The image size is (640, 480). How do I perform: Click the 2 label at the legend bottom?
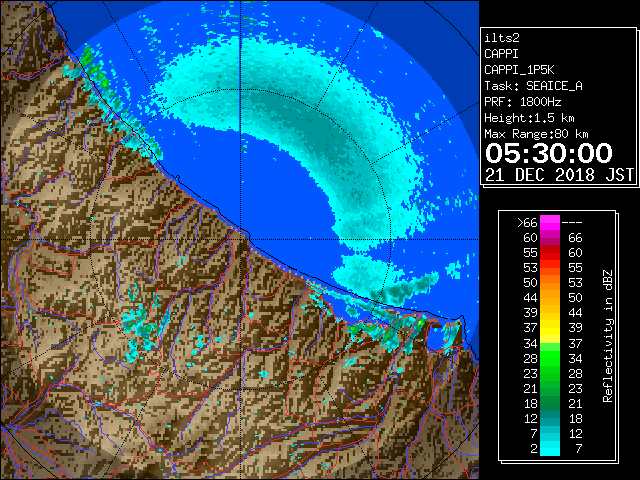[x=534, y=449]
